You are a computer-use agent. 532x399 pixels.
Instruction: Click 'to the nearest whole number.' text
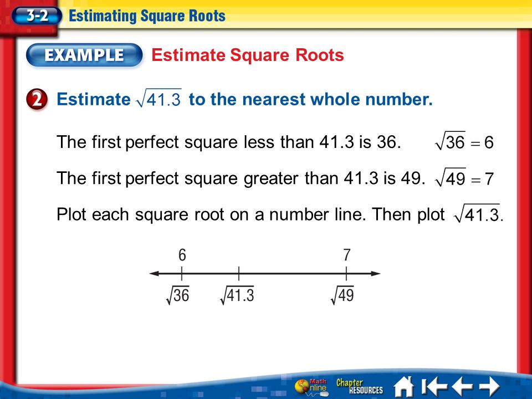coord(311,99)
